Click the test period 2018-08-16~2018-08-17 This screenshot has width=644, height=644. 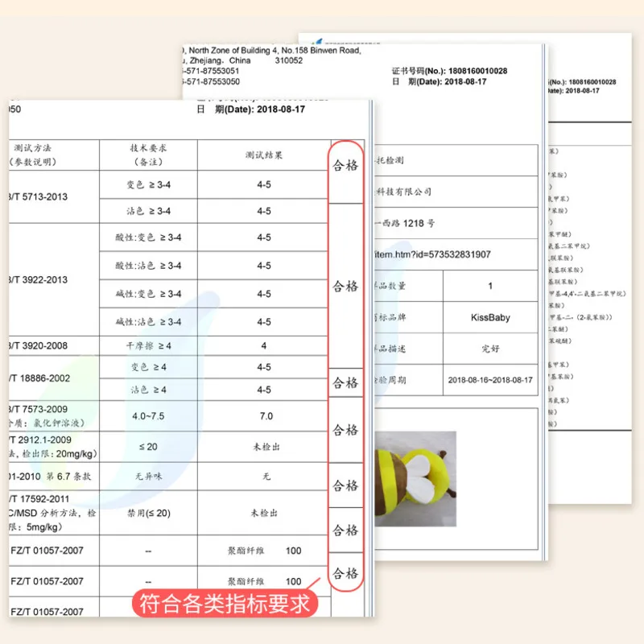tap(490, 380)
